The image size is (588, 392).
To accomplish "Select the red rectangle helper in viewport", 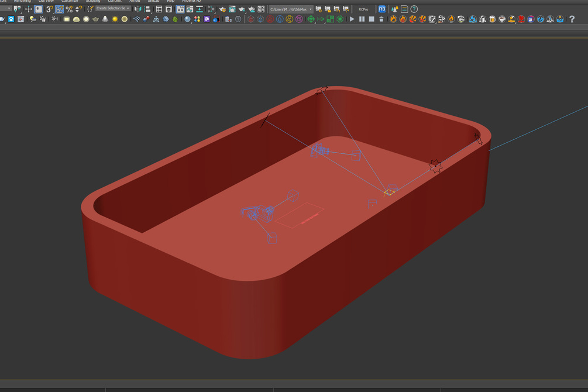I will pyautogui.click(x=299, y=215).
